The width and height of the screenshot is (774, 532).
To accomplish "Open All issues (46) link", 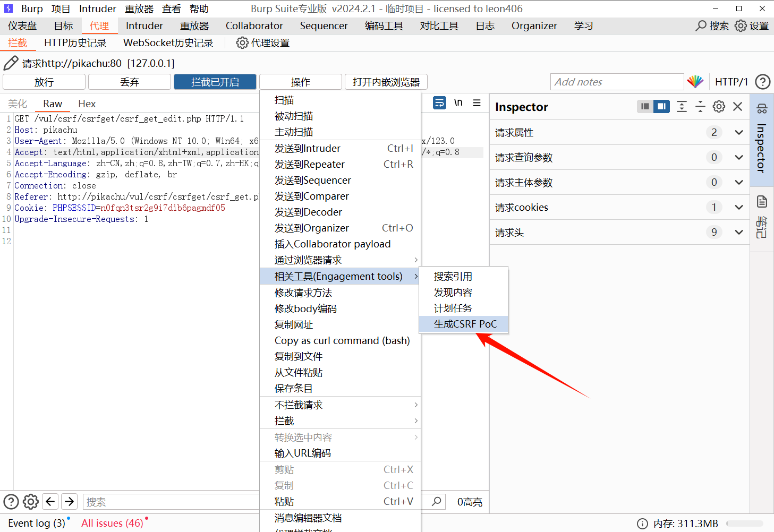I will click(x=112, y=524).
